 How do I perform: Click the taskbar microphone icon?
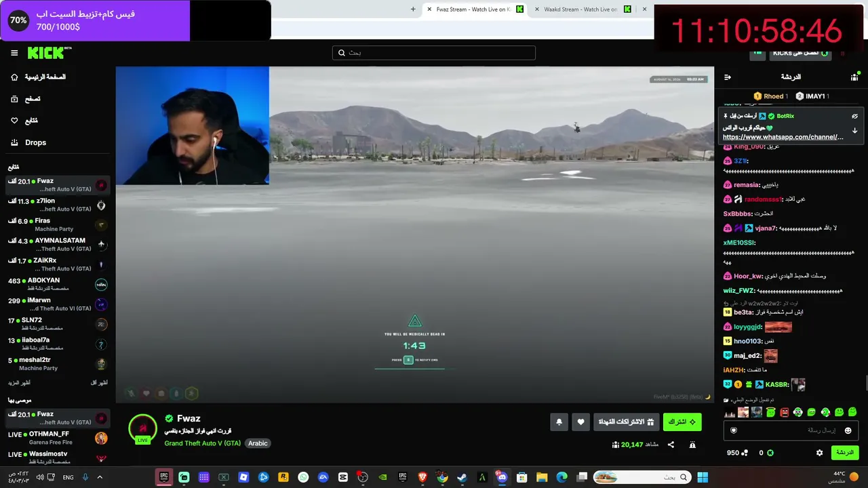coord(85,477)
